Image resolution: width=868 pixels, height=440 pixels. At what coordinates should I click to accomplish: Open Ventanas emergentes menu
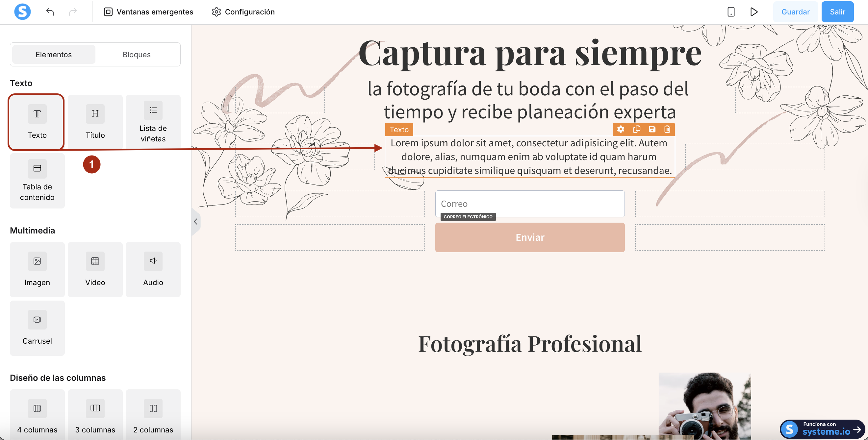(x=148, y=12)
